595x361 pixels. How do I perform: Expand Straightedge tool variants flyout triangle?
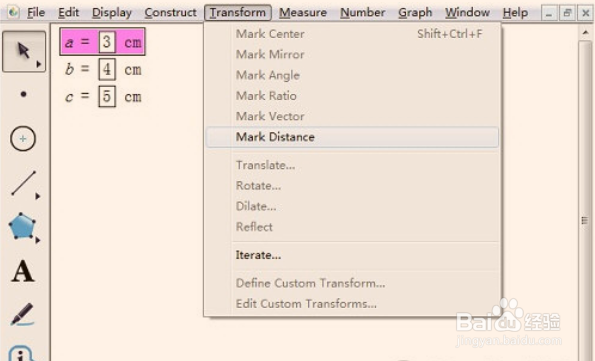pyautogui.click(x=38, y=196)
